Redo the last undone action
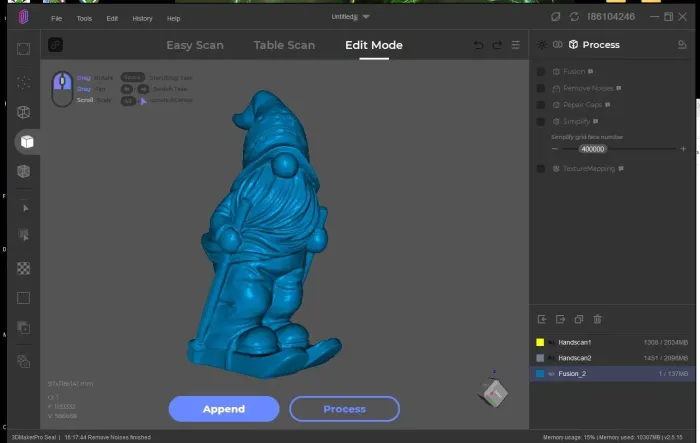The image size is (700, 443). click(x=497, y=45)
